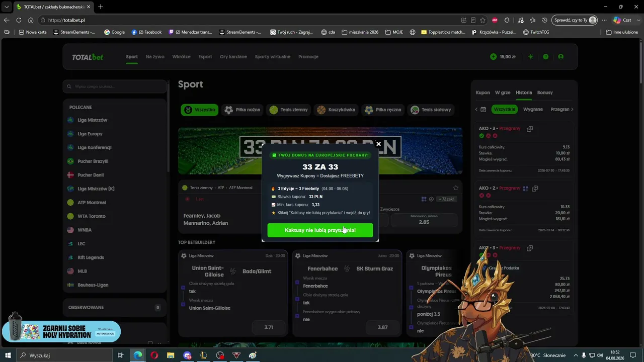
Task: Copy the AKO 3 coupon with 9.13 odds
Action: (x=530, y=129)
